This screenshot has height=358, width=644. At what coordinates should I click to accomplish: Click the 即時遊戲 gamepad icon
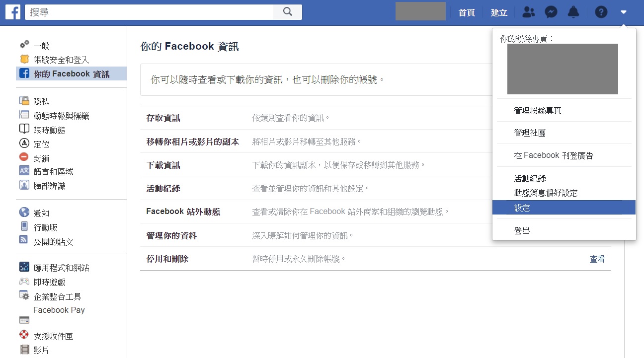pyautogui.click(x=24, y=281)
